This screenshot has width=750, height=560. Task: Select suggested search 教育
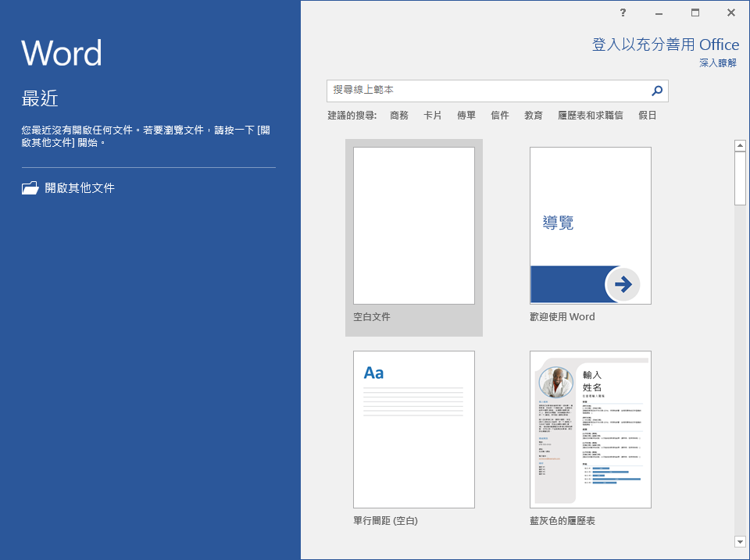(534, 116)
